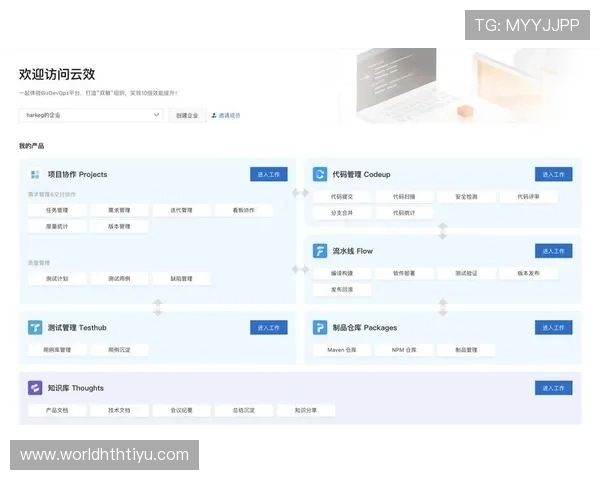Choose the 代码提交 tag in Codeup

click(342, 197)
